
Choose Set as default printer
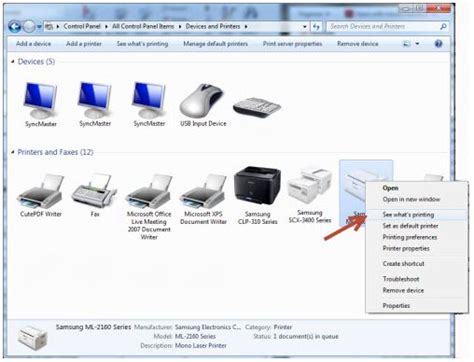410,226
